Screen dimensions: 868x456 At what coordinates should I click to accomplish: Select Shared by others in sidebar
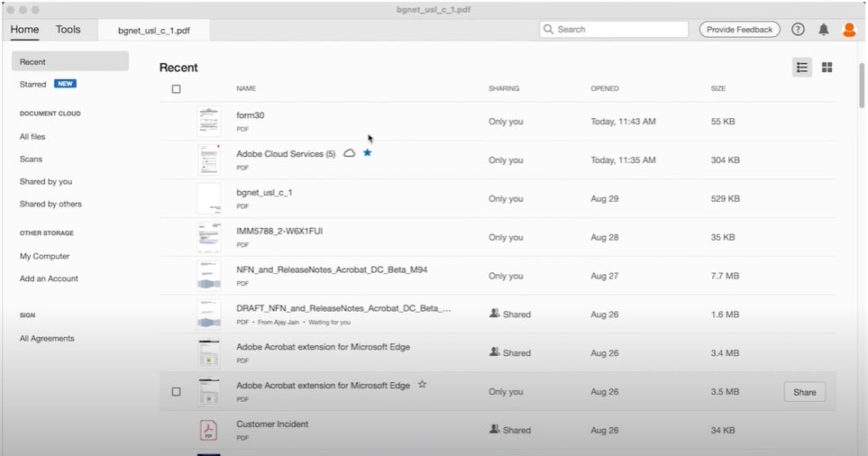(50, 205)
